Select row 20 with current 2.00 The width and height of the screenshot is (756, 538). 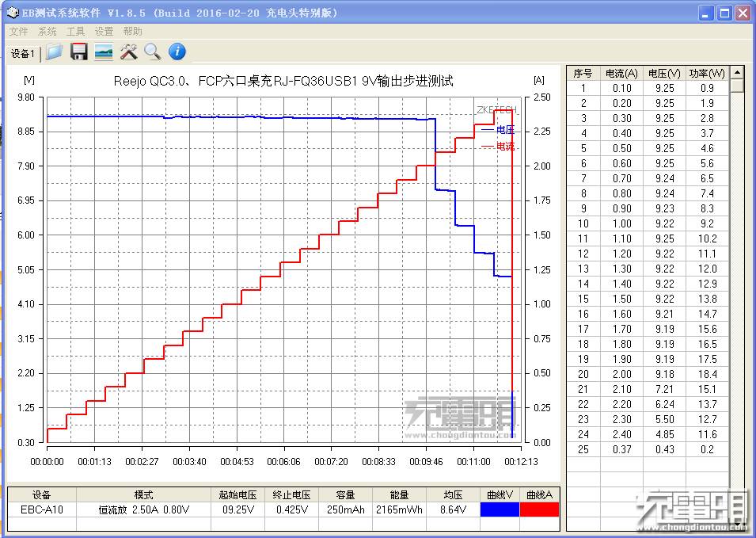(x=648, y=375)
